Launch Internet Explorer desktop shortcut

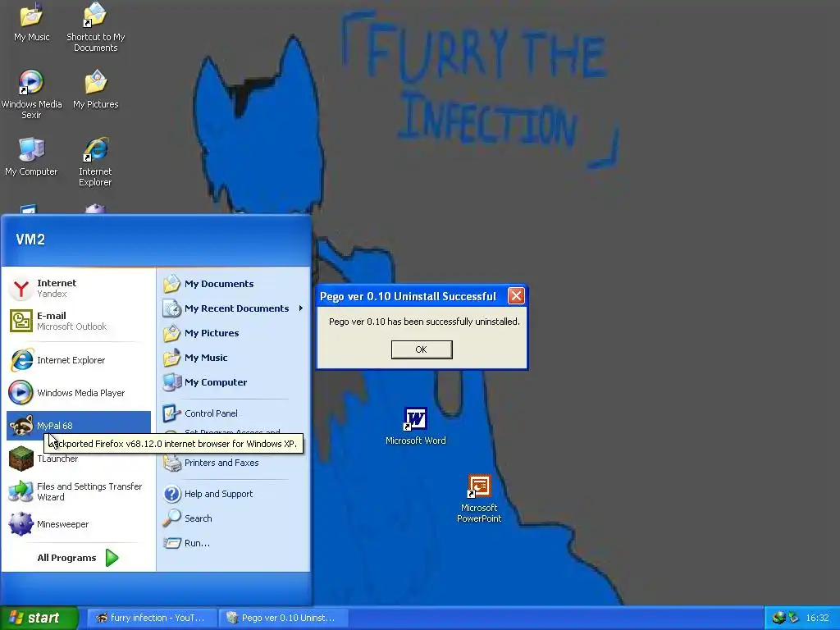point(95,162)
